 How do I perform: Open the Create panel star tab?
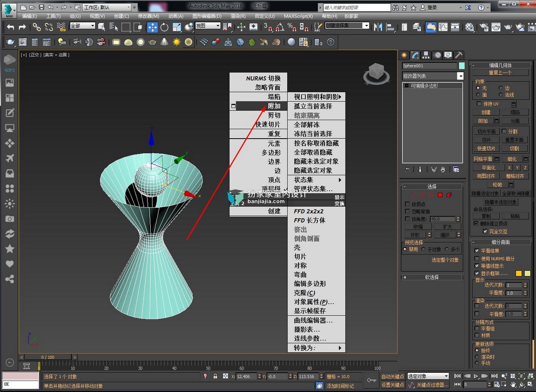(404, 55)
